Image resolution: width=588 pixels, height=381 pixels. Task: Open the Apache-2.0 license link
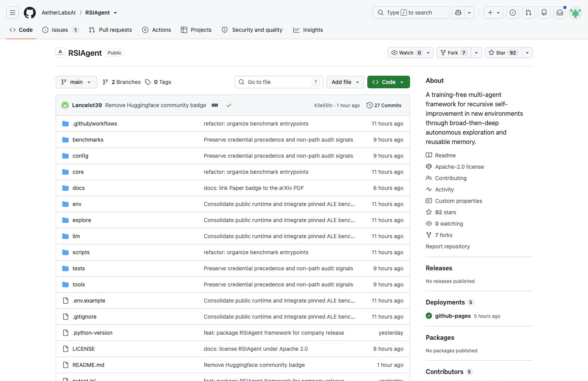(x=459, y=167)
